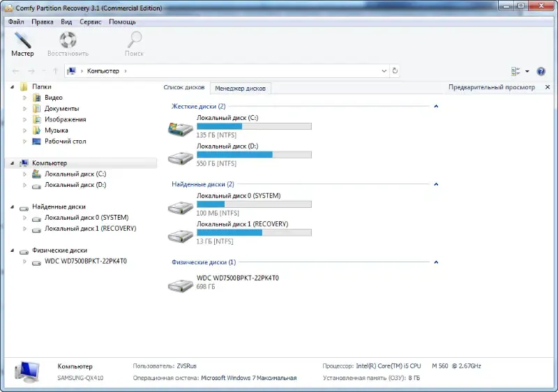
Task: Refresh the address bar location
Action: pos(395,70)
